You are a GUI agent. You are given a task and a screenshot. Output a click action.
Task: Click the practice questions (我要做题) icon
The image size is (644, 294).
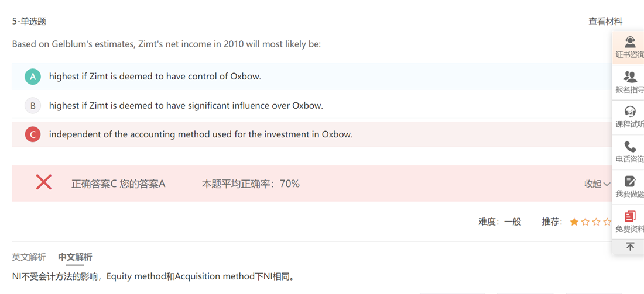pos(630,181)
